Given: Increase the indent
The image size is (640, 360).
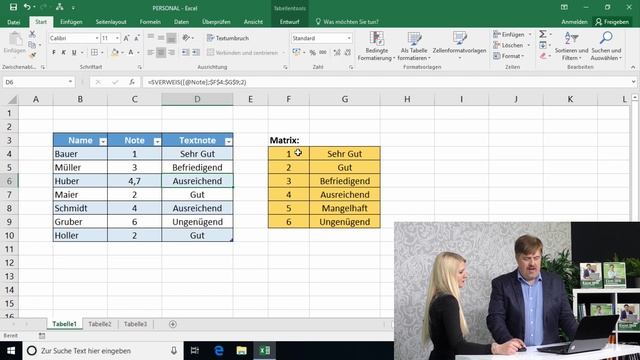Looking at the screenshot, I should (196, 52).
